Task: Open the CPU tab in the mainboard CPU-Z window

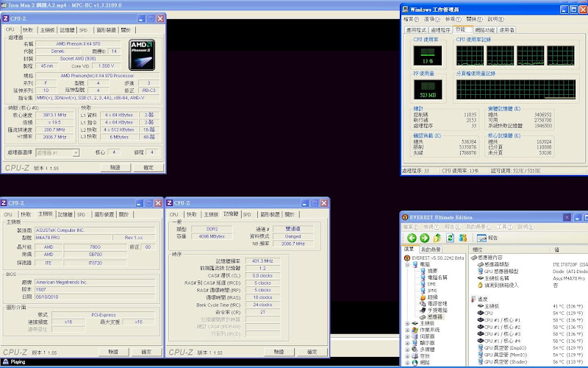Action: click(x=8, y=214)
